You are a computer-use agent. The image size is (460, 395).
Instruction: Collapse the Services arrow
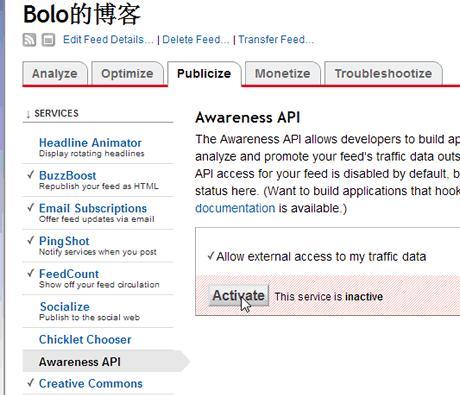point(28,114)
